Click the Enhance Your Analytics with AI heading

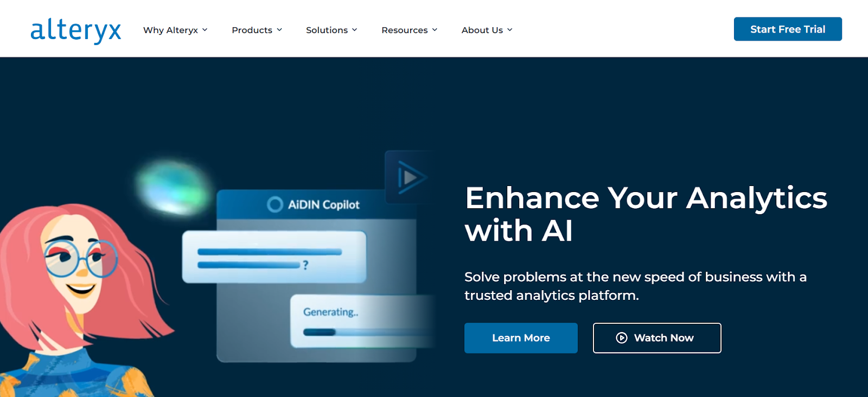tap(646, 214)
